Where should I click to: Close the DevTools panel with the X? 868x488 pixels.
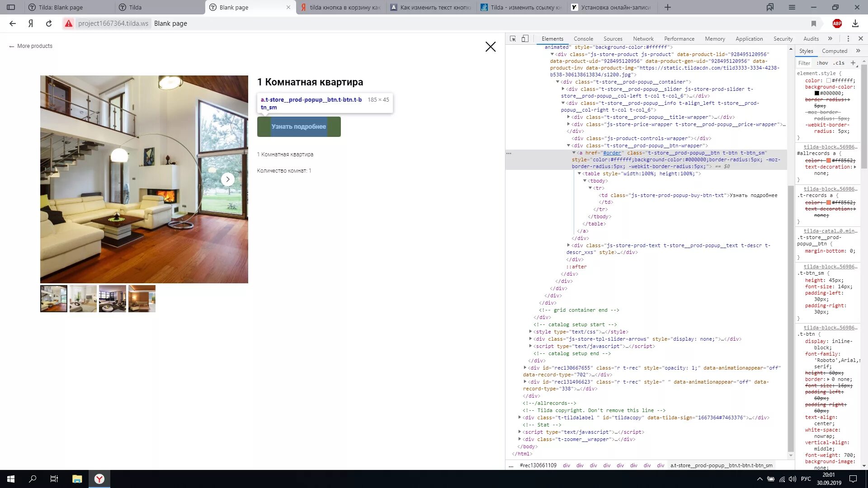[x=861, y=39]
